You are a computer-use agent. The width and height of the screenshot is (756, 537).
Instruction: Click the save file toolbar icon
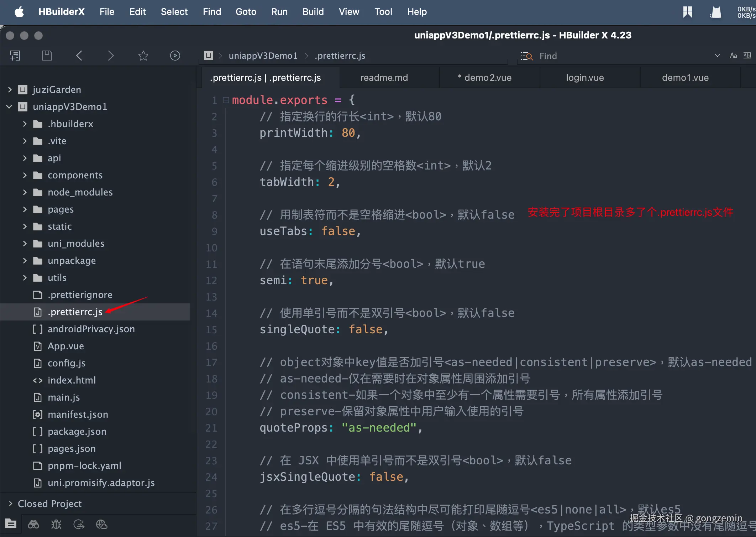pyautogui.click(x=47, y=56)
